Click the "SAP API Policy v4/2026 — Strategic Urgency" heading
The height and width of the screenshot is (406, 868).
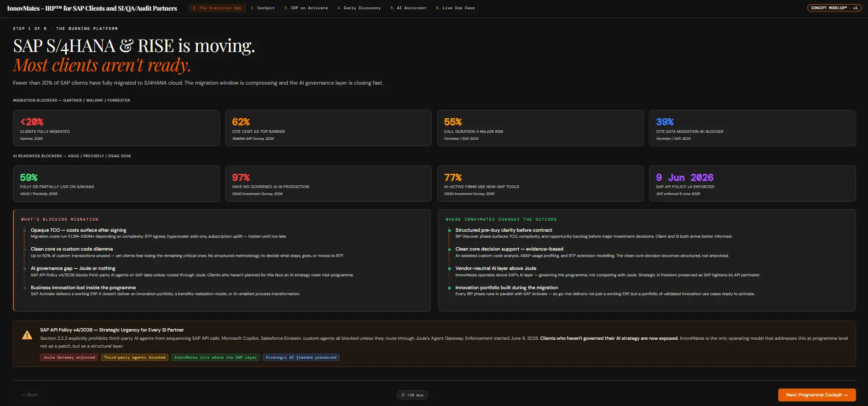point(112,330)
